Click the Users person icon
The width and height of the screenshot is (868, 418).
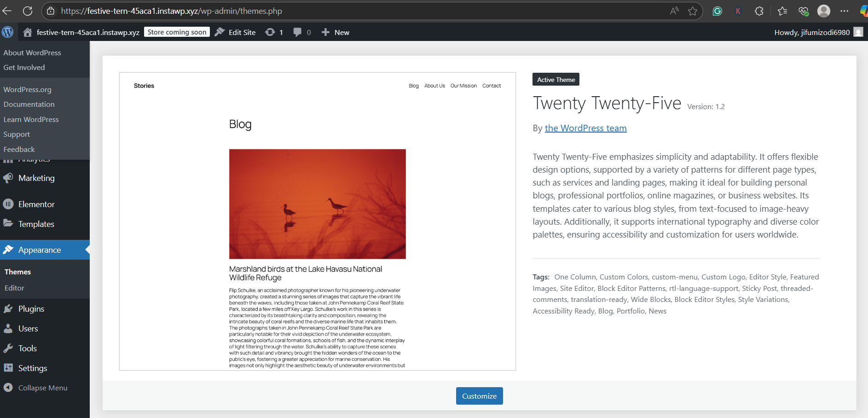pyautogui.click(x=8, y=328)
